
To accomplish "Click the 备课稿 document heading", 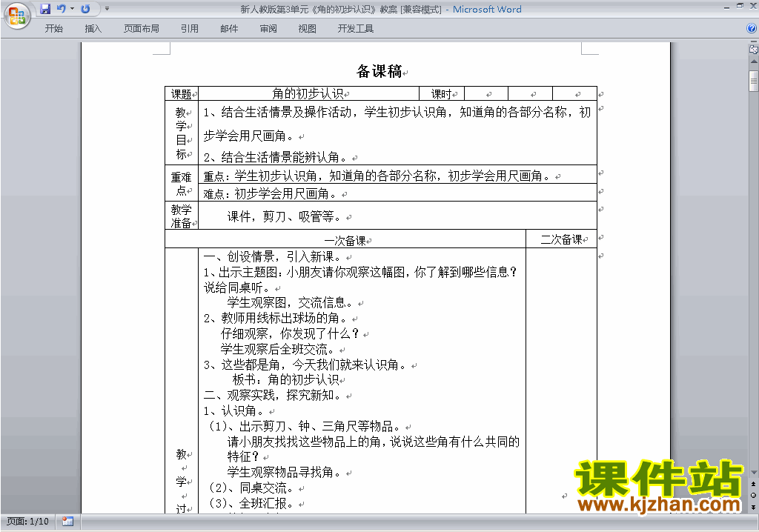I will [379, 71].
